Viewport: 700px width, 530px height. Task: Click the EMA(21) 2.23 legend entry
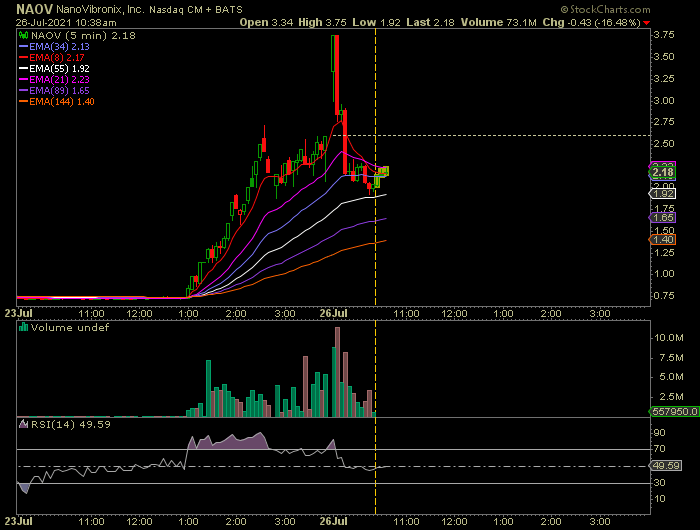54,79
